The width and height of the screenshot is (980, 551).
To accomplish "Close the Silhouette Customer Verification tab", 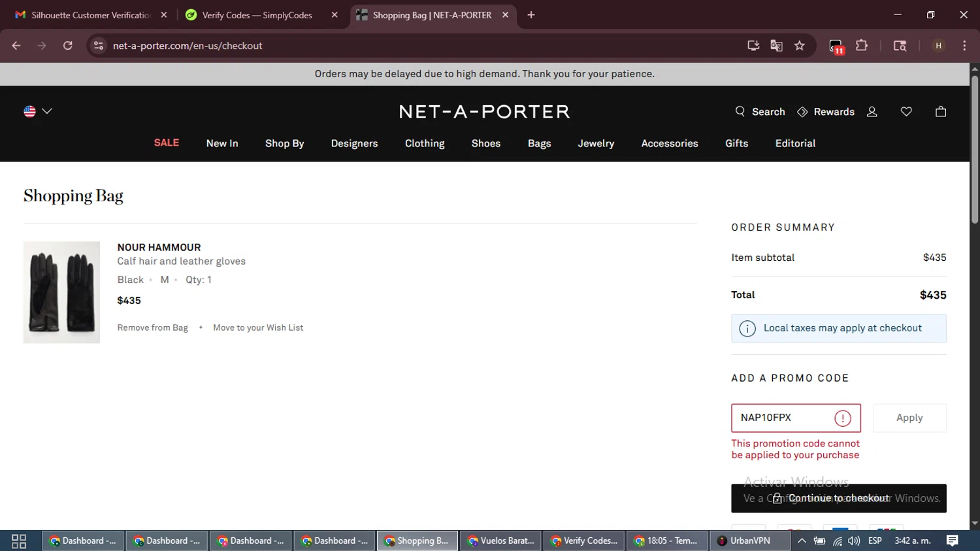I will click(x=164, y=15).
